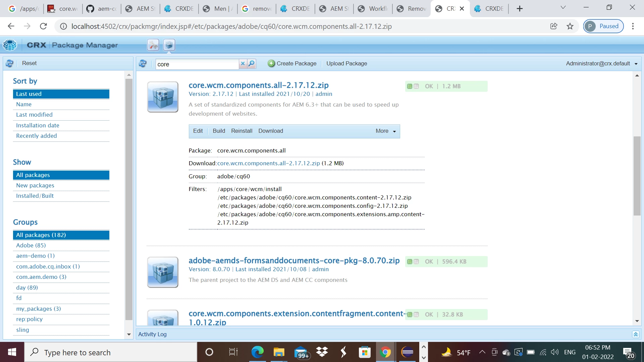Click the Package Manager cube icon in the header
This screenshot has width=644, height=362.
coord(169,45)
